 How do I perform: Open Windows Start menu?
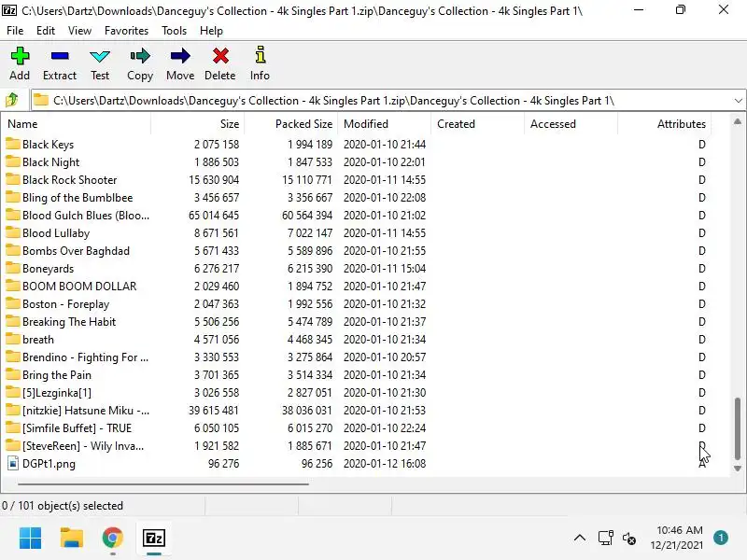click(x=30, y=539)
